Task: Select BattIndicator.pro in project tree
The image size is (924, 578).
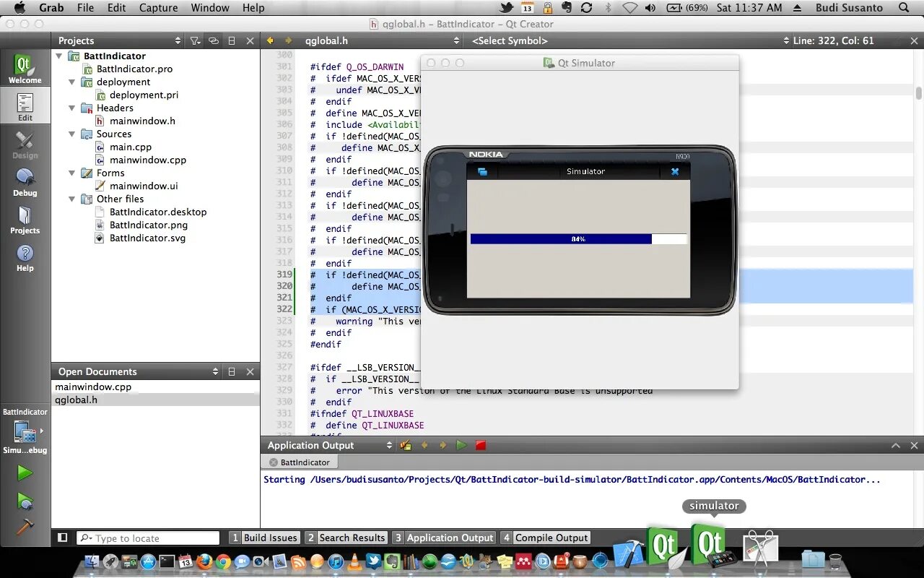Action: [134, 69]
